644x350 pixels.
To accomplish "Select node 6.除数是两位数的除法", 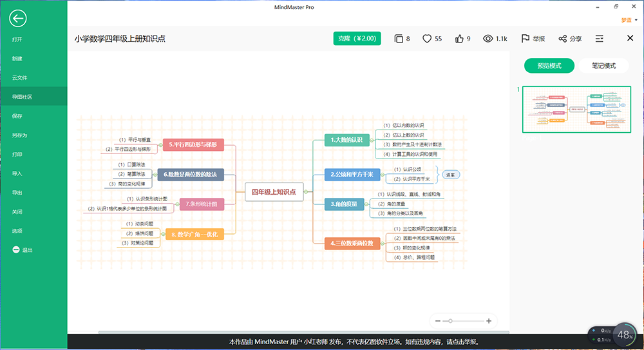I will click(191, 175).
